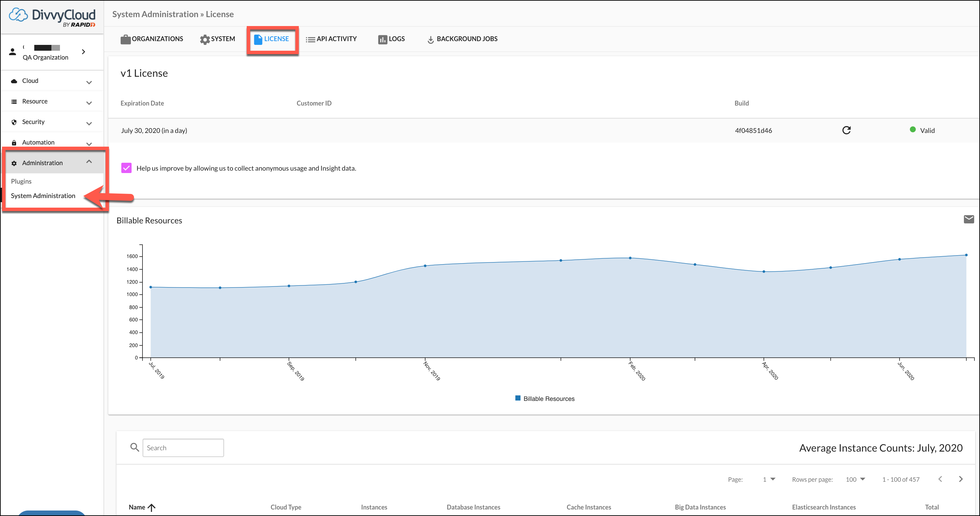The width and height of the screenshot is (980, 516).
Task: Switch to the LICENSE tab
Action: tap(276, 39)
